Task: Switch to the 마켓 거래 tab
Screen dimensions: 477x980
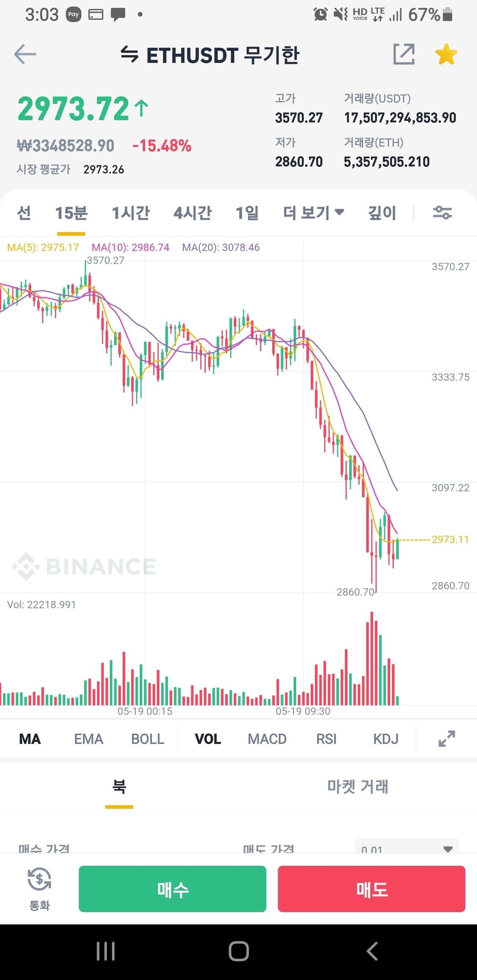Action: (x=357, y=786)
